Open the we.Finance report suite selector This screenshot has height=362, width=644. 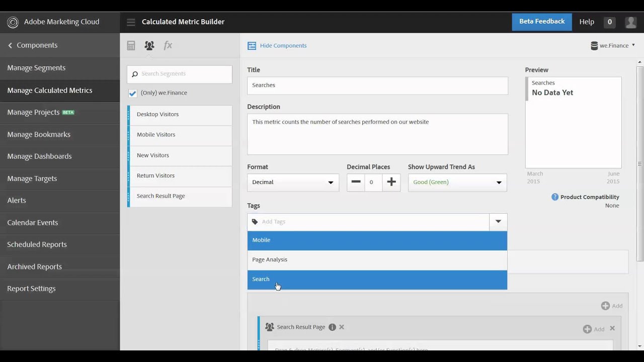(x=613, y=46)
